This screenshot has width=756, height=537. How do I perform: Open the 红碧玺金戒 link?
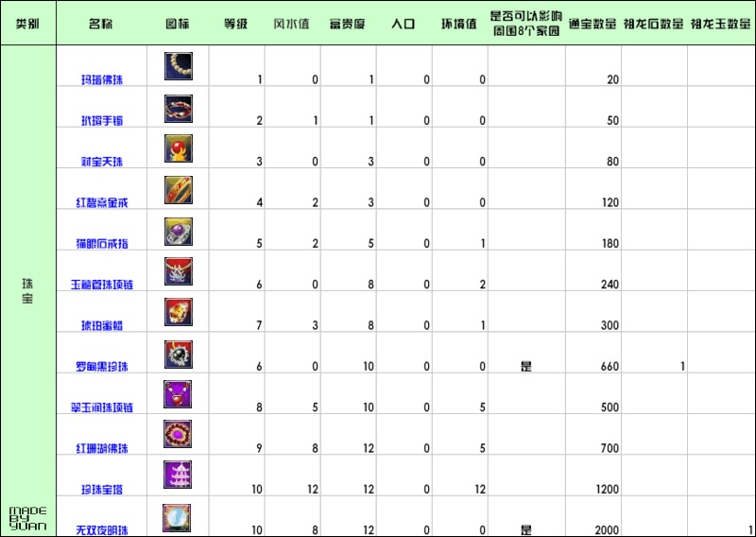point(102,202)
